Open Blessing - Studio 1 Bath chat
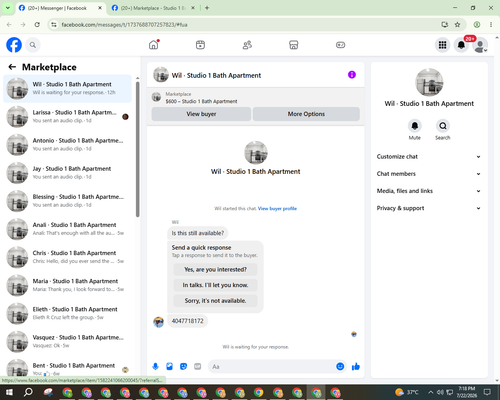The height and width of the screenshot is (400, 500). pyautogui.click(x=68, y=201)
